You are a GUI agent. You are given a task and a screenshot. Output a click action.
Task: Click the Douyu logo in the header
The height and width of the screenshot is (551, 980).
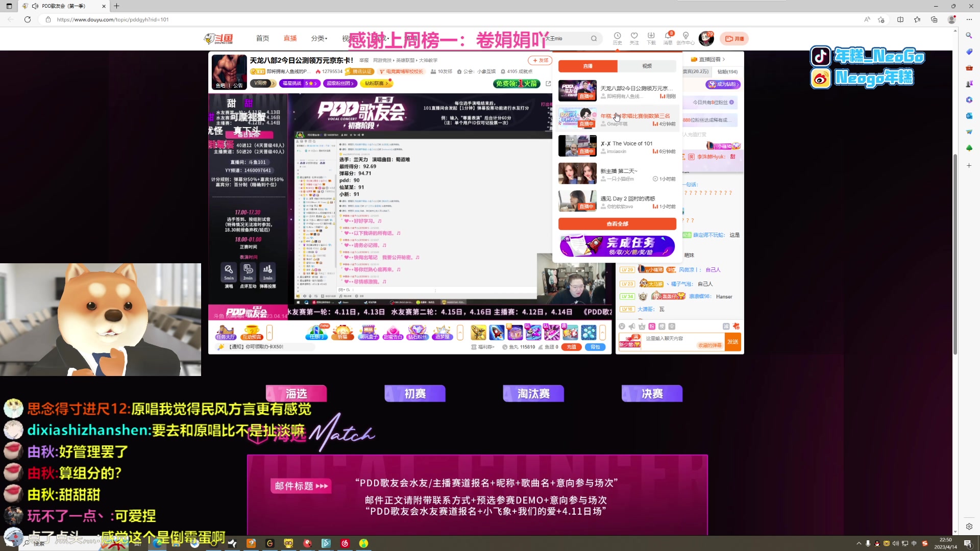tap(218, 39)
